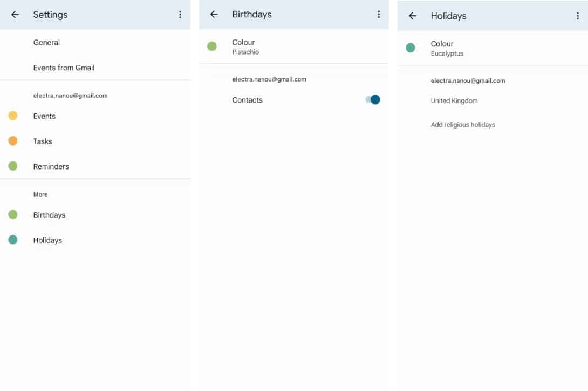Select the United Kingdom holidays region
The image size is (588, 391).
pyautogui.click(x=454, y=101)
